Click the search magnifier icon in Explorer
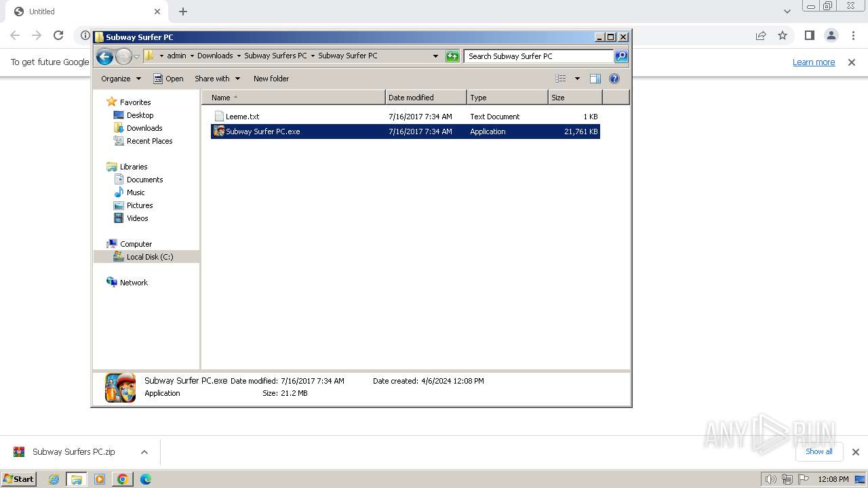Viewport: 868px width, 488px height. [x=621, y=56]
